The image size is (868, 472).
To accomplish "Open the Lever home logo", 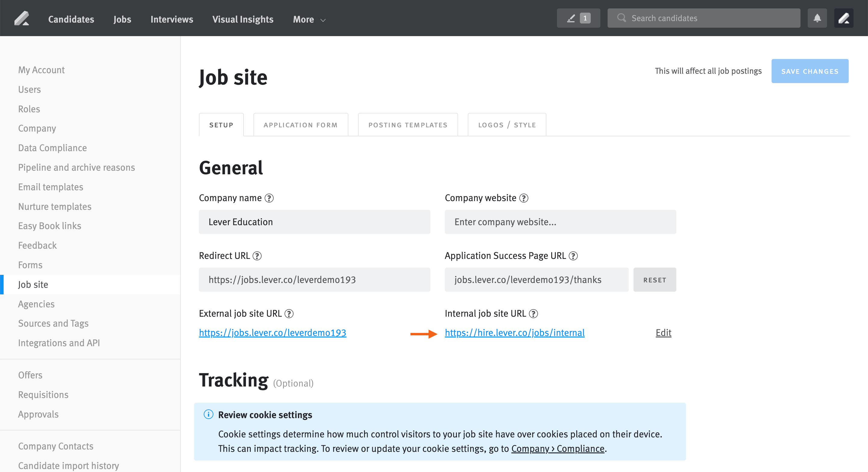I will tap(22, 18).
